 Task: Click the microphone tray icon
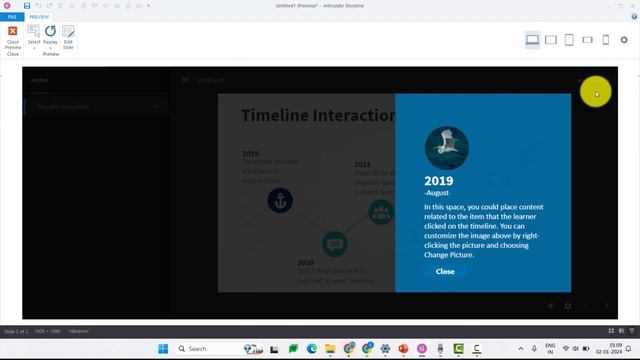(534, 349)
